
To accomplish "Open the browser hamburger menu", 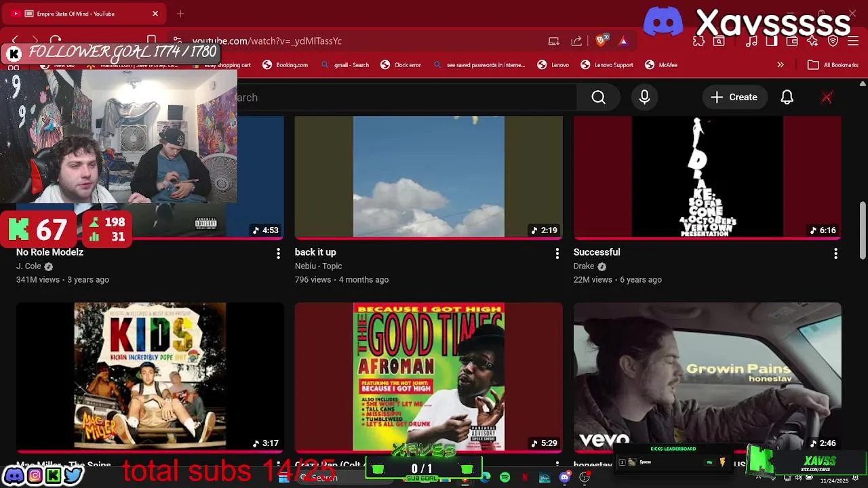I will tap(854, 41).
